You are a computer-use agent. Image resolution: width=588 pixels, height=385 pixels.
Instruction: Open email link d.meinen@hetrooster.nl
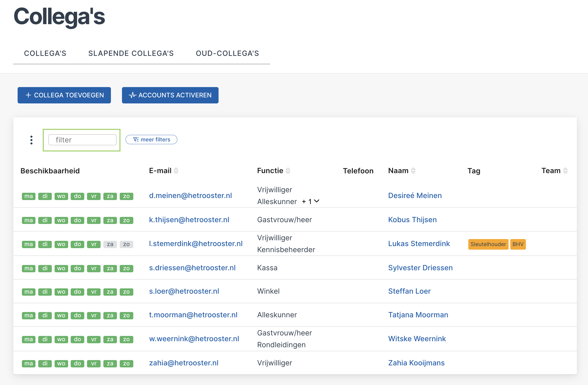coord(190,196)
